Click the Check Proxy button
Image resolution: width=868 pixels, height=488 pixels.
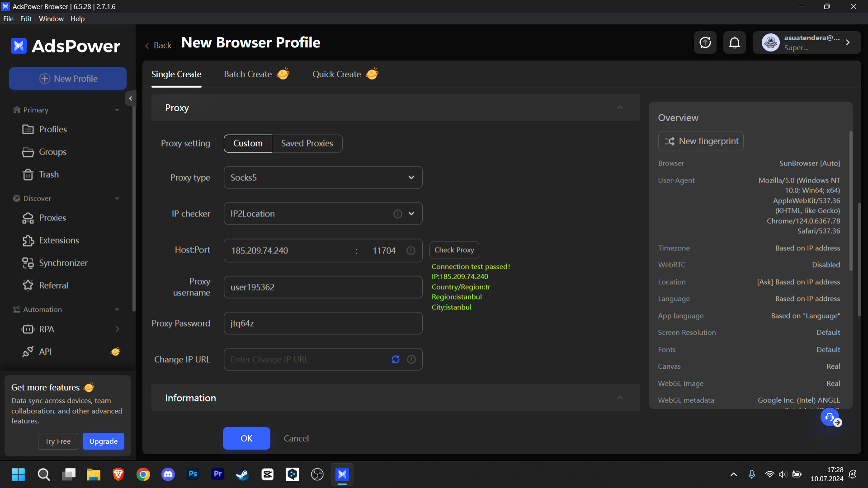click(454, 250)
